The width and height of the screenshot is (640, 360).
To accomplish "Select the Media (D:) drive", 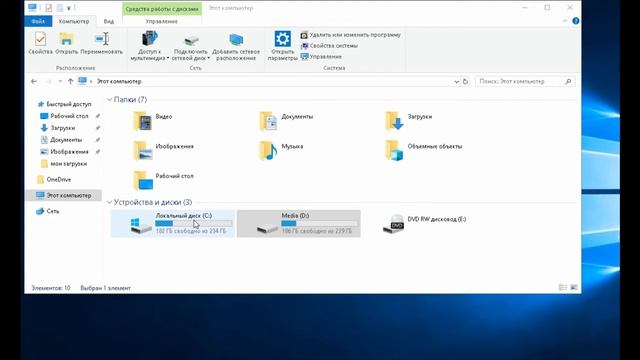I will click(299, 223).
